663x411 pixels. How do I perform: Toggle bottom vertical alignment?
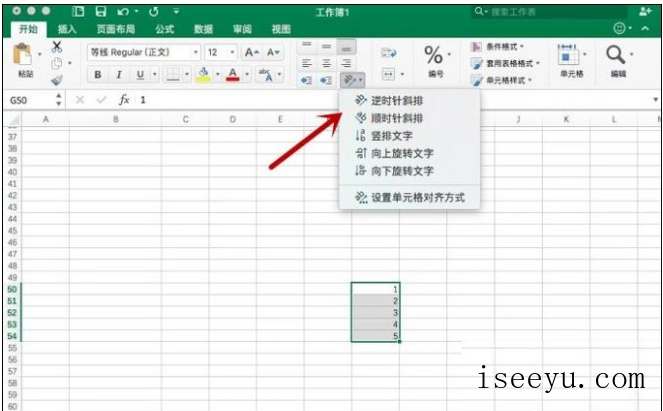pos(346,47)
